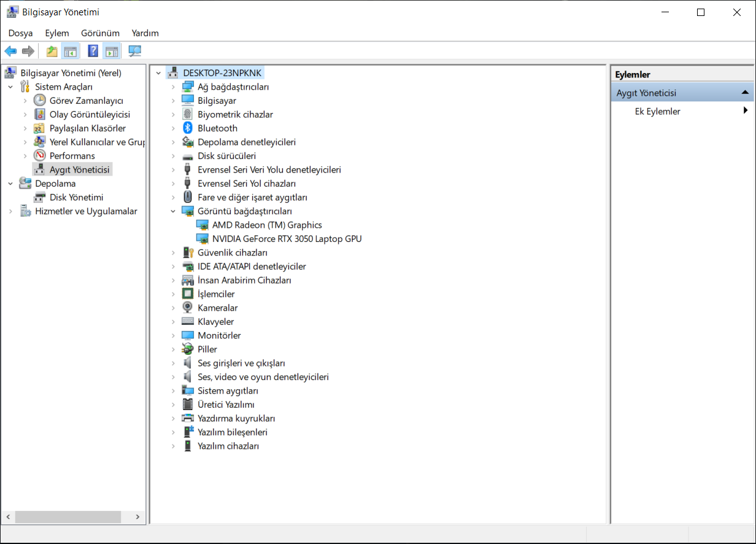Select Evrensel Seri Yol cihazları
This screenshot has height=544, width=756.
coord(247,184)
